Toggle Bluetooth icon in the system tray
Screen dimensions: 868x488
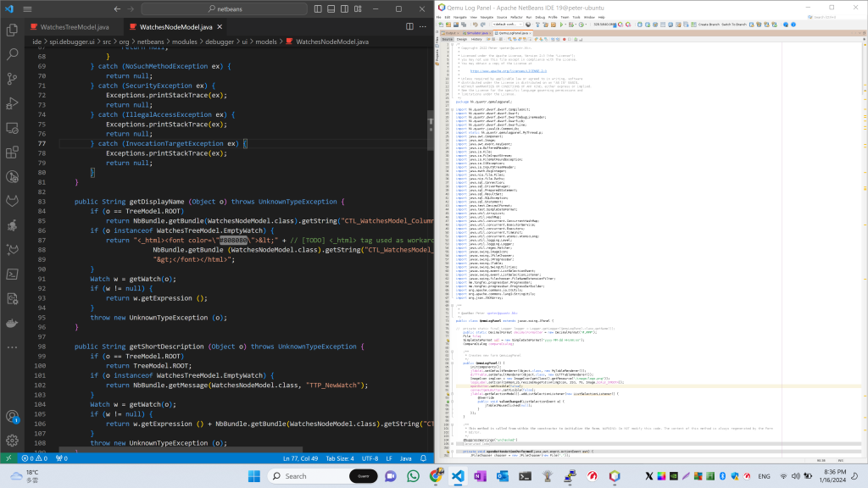click(x=722, y=476)
